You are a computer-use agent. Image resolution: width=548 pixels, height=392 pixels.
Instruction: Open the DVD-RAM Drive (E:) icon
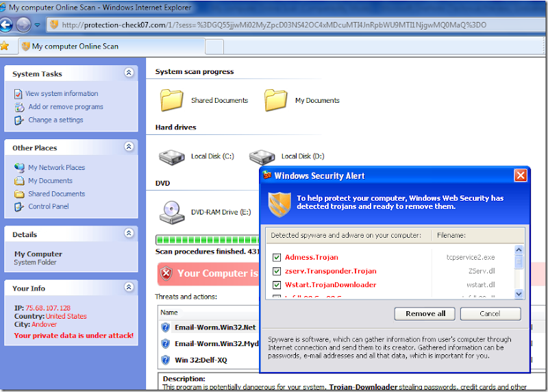[x=172, y=212]
